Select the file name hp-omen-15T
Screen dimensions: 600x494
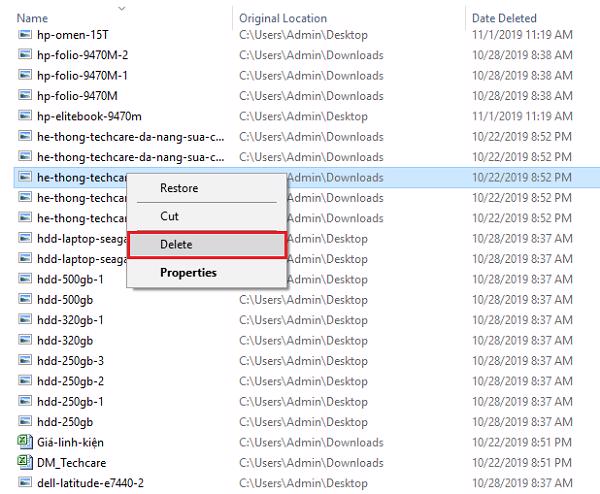73,35
